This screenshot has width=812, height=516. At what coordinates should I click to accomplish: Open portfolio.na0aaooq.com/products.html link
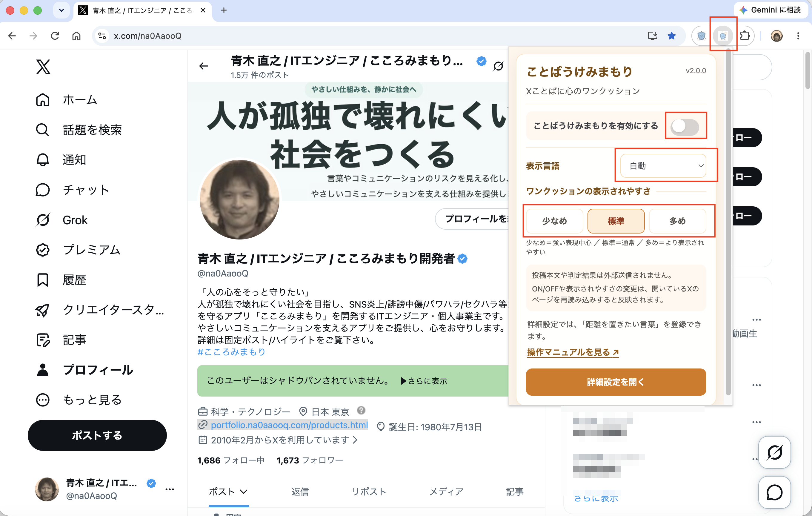(289, 425)
